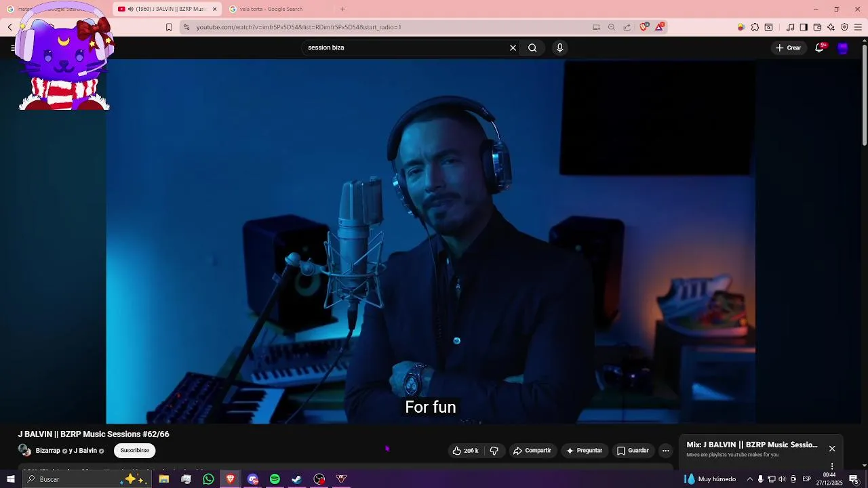Screen dimensions: 868x488
Task: Share this page from the address bar
Action: point(627,27)
